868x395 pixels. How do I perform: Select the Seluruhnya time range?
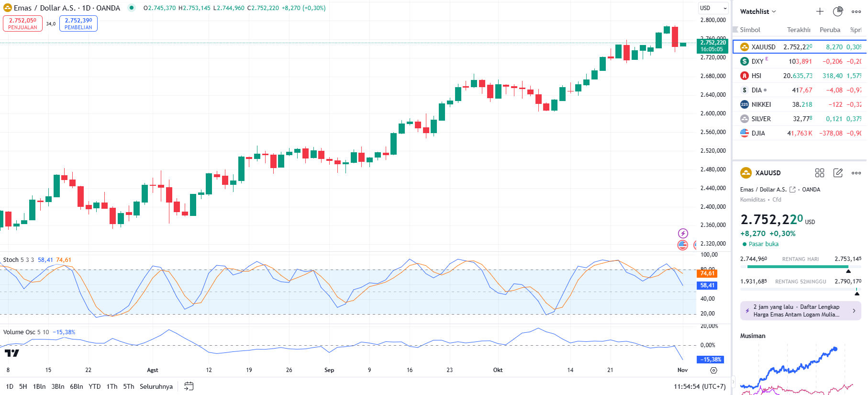[156, 386]
